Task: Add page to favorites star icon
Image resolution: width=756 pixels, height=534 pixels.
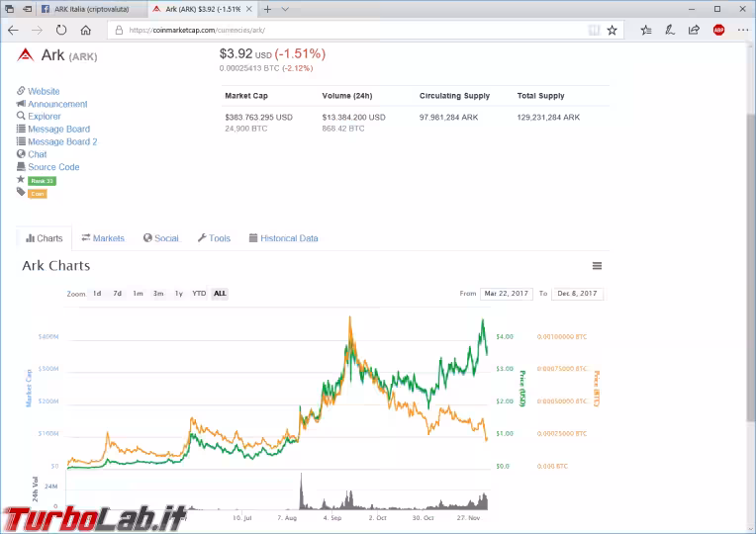Action: tap(612, 31)
